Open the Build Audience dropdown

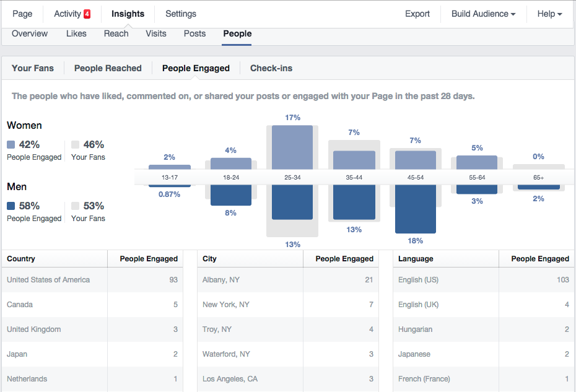point(482,13)
